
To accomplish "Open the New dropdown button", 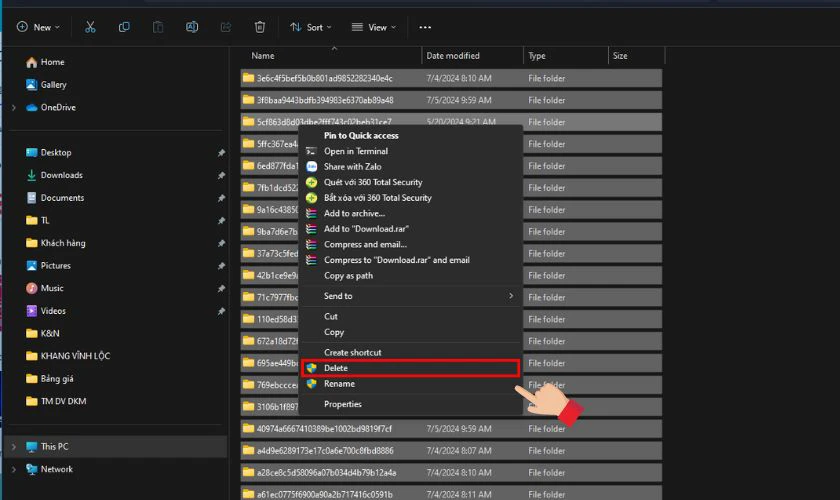I will (x=38, y=27).
